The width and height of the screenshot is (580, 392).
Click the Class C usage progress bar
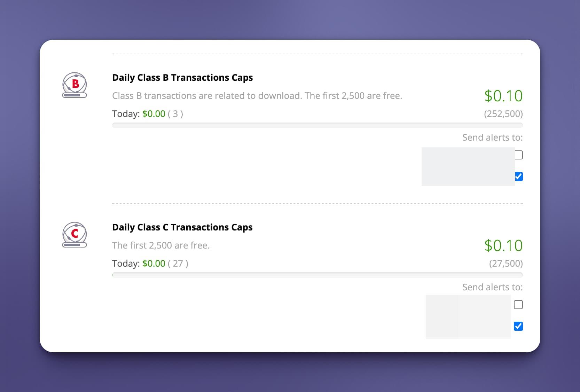coord(317,275)
